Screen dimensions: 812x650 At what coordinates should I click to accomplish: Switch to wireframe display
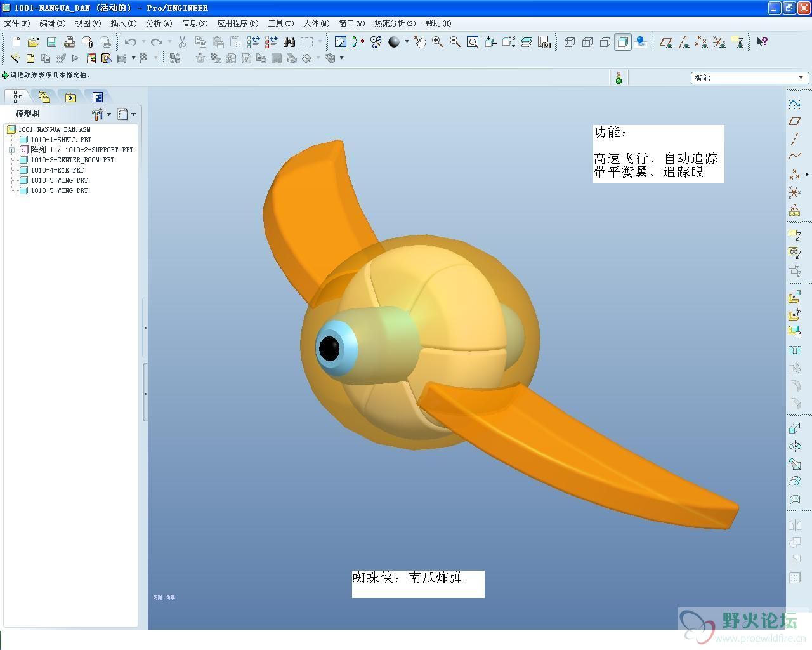point(570,42)
